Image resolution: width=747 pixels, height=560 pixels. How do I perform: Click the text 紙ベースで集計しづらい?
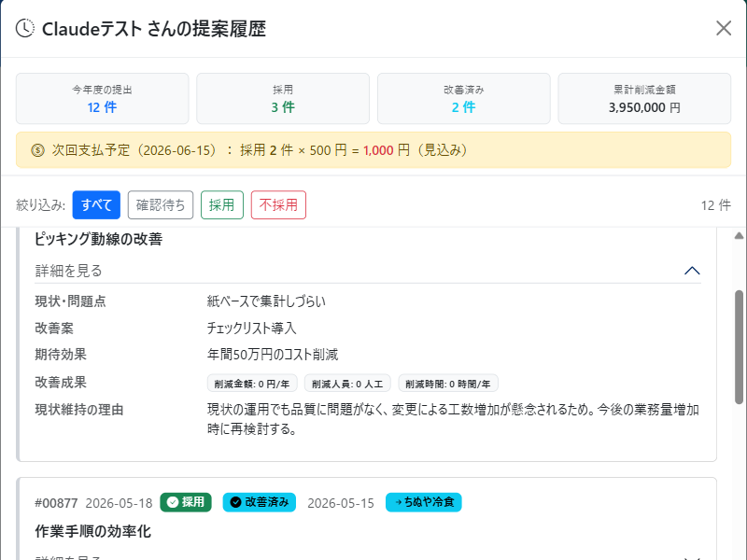pos(266,301)
